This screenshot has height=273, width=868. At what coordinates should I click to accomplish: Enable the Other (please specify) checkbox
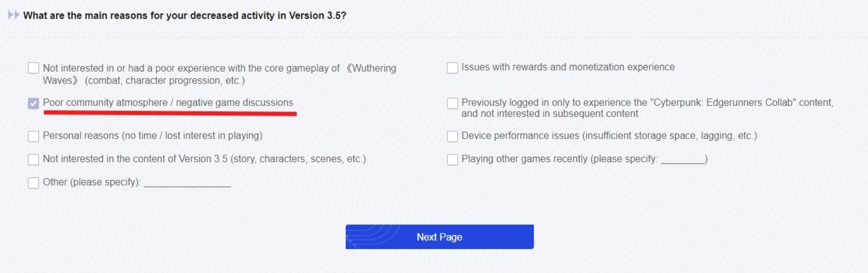tap(33, 183)
